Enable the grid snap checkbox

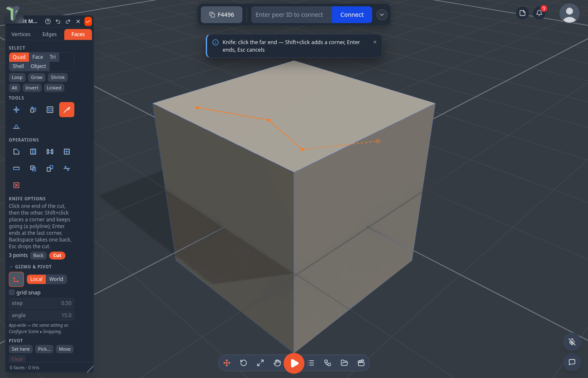[x=12, y=292]
